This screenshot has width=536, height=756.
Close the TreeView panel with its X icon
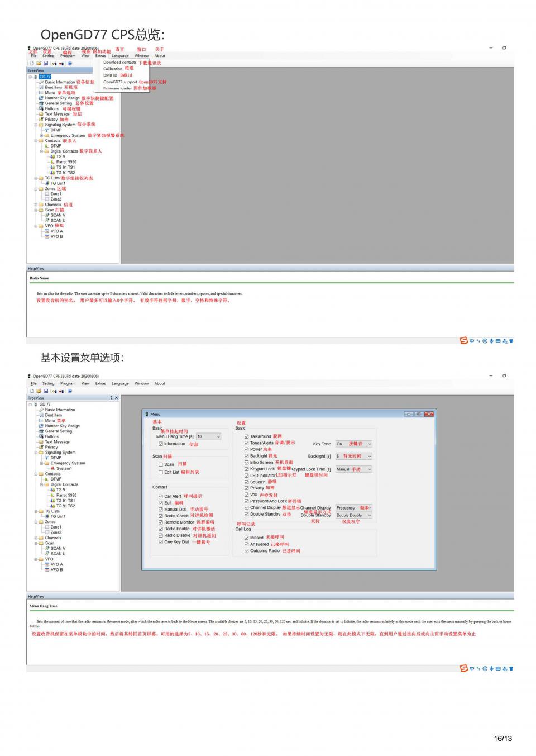pyautogui.click(x=116, y=398)
